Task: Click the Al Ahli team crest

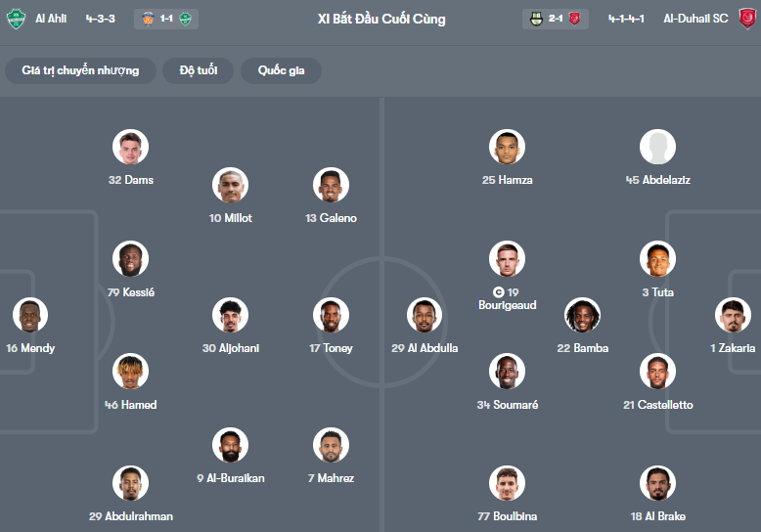Action: pyautogui.click(x=16, y=19)
